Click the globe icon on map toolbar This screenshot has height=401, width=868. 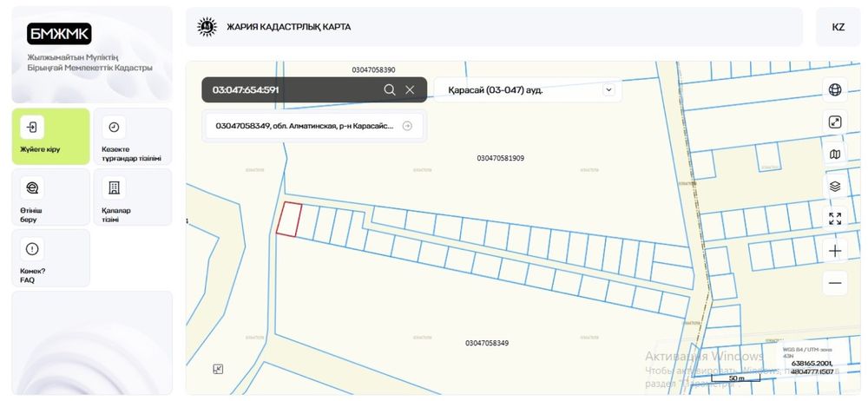[x=835, y=89]
